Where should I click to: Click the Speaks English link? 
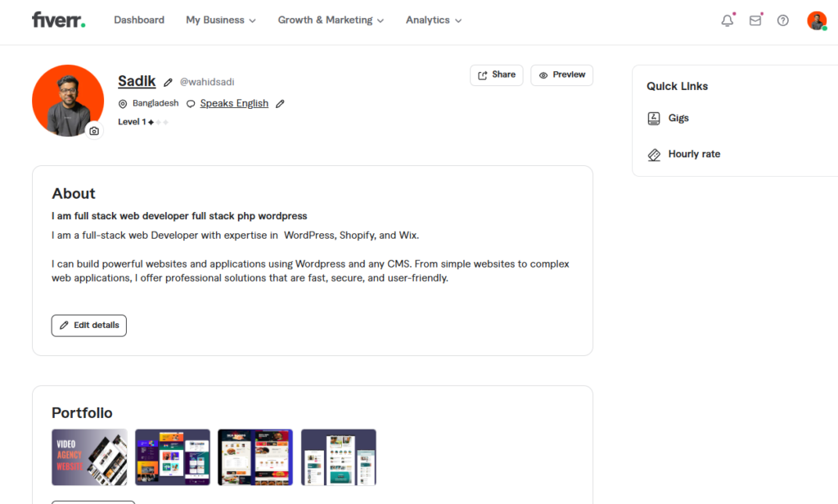coord(234,103)
